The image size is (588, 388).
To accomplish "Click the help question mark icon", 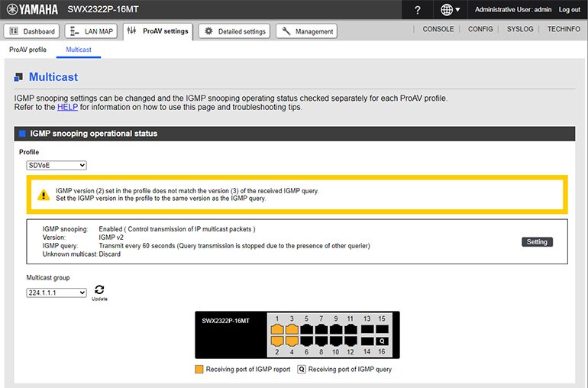I will coord(417,10).
